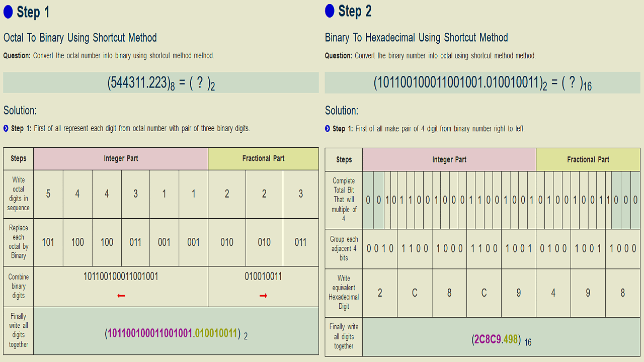Screen dimensions: 644x362
Task: Click chevron bullet before hexadecimal solution's Step 1
Action: tap(328, 129)
